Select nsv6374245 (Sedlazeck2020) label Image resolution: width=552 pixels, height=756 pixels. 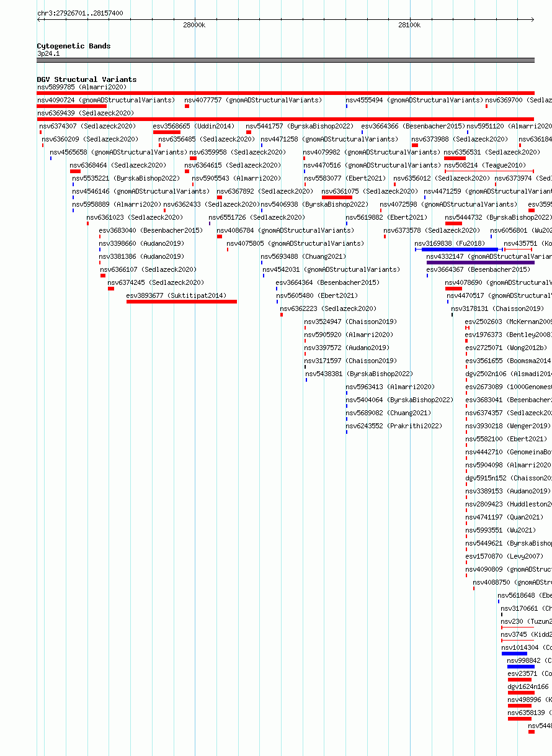156,282
